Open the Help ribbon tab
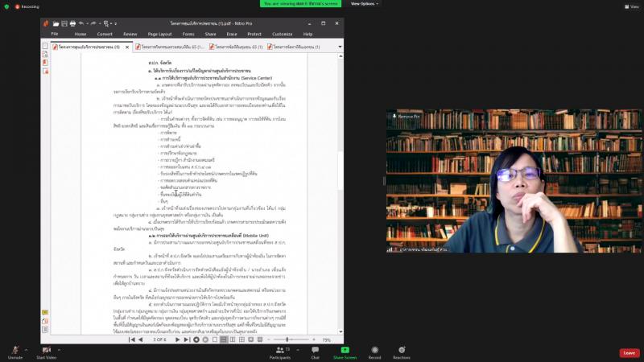644x362 pixels. 308,34
